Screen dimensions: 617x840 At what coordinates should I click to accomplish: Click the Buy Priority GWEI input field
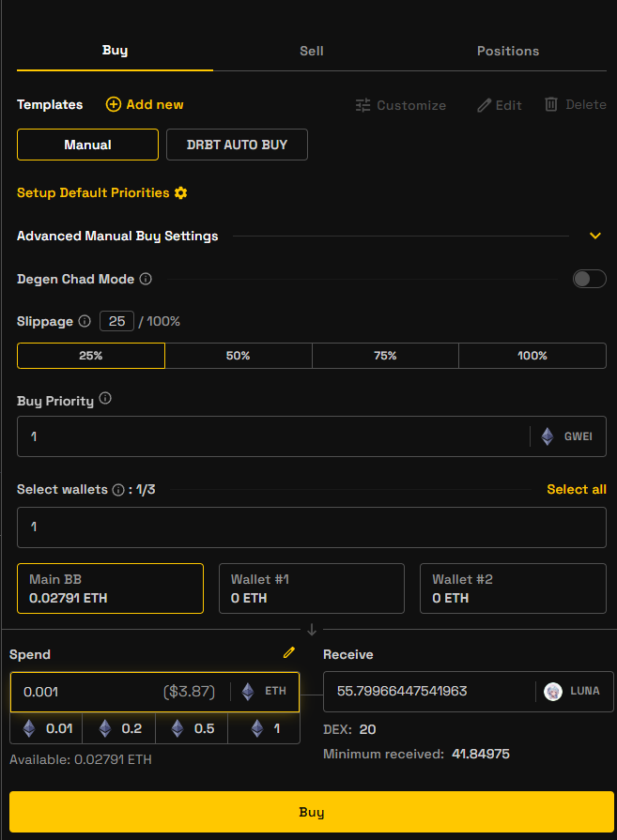272,436
